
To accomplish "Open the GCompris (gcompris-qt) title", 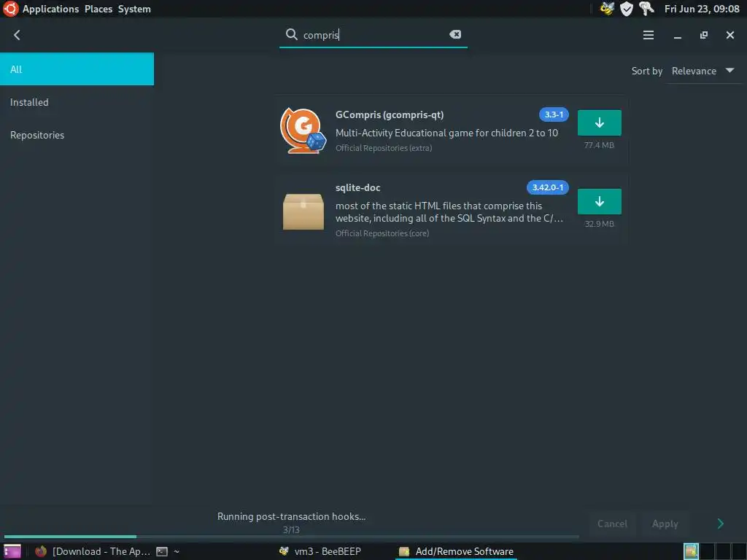I will click(390, 114).
